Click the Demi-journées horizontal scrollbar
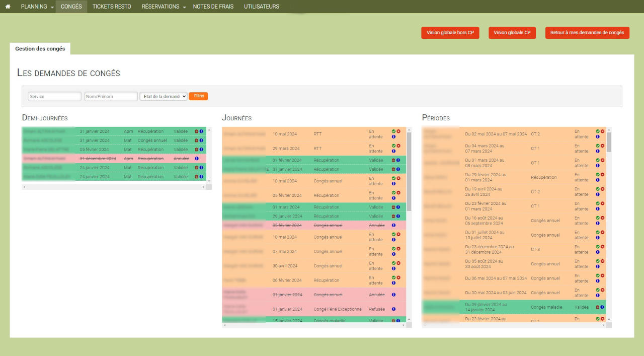This screenshot has height=356, width=644. click(x=114, y=187)
